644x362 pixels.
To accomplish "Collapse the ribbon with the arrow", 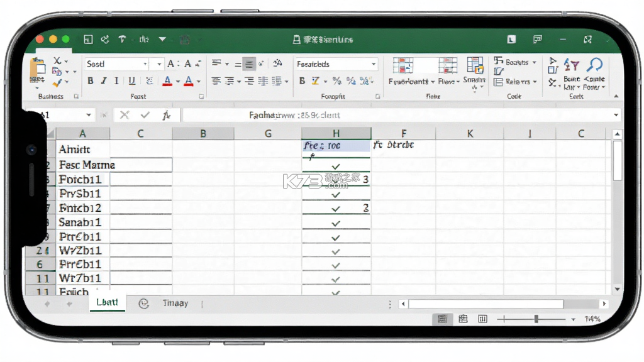I will (x=616, y=96).
